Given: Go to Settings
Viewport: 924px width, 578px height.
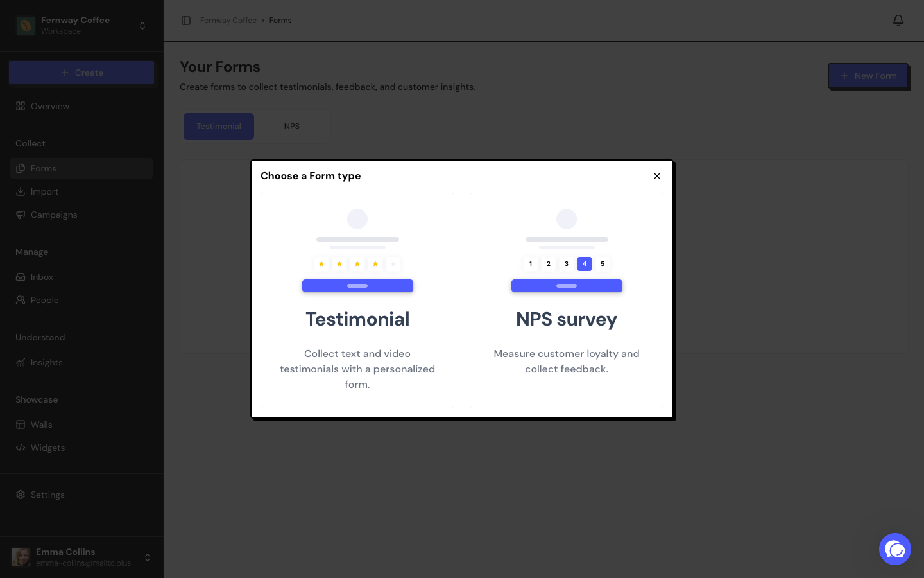Looking at the screenshot, I should coord(81,495).
